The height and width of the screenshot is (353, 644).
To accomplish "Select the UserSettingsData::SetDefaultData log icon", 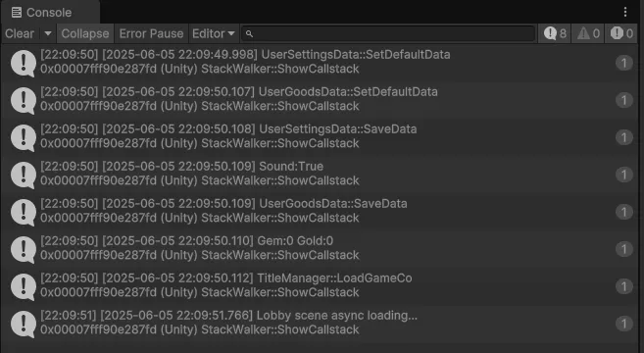I will point(24,63).
